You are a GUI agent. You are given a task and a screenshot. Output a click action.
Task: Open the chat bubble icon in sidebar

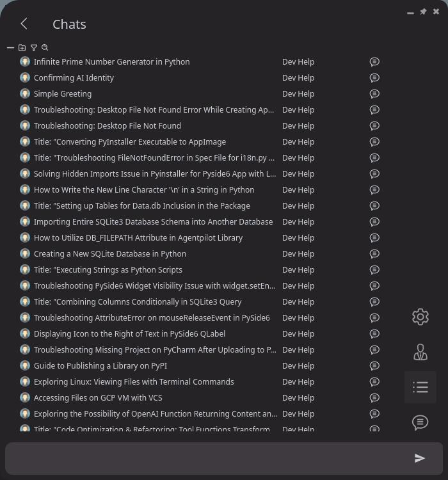(x=420, y=422)
